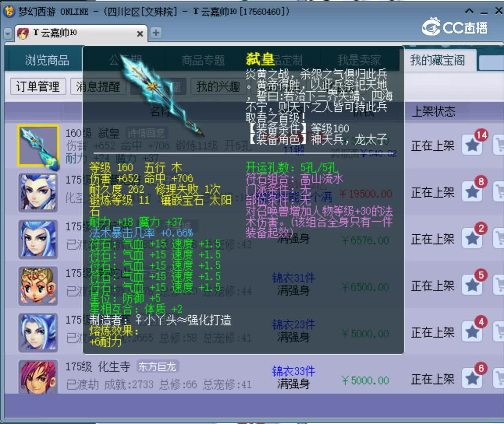The width and height of the screenshot is (504, 424).
Task: Open the 商品专题 tab
Action: click(x=203, y=60)
